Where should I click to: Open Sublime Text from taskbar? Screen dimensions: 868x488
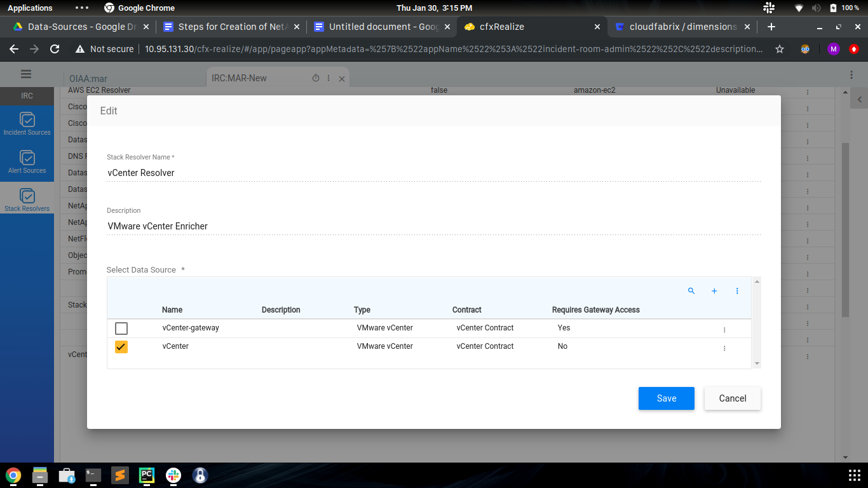point(120,475)
